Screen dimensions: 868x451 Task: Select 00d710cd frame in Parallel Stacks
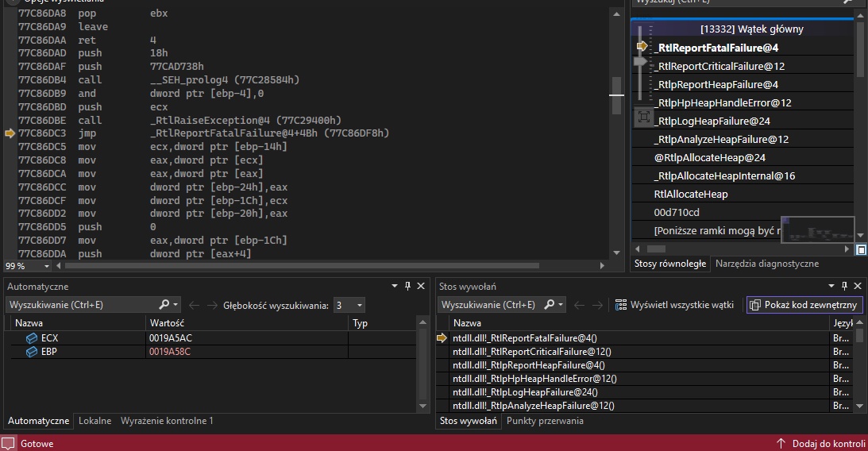pos(677,212)
